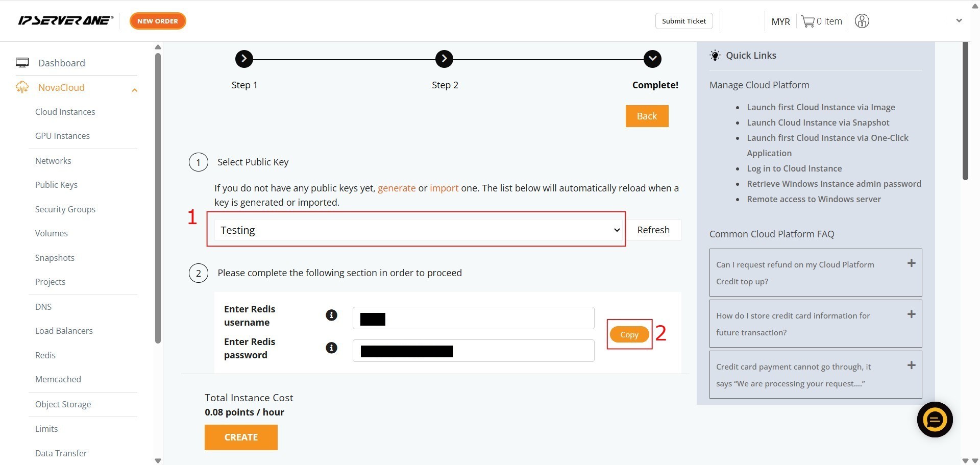Click the Redis username info icon
Viewport: 980px width, 465px height.
(331, 315)
